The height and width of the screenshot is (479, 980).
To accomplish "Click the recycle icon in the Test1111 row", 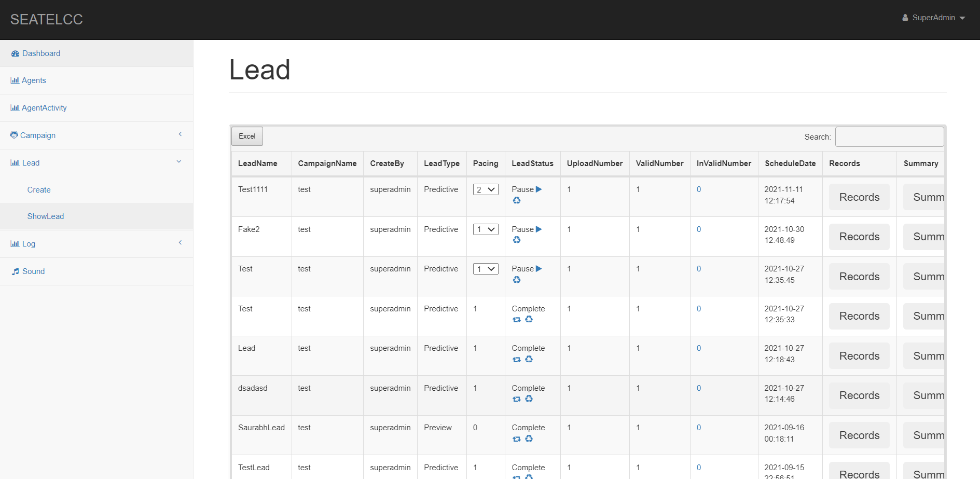I will pyautogui.click(x=517, y=200).
